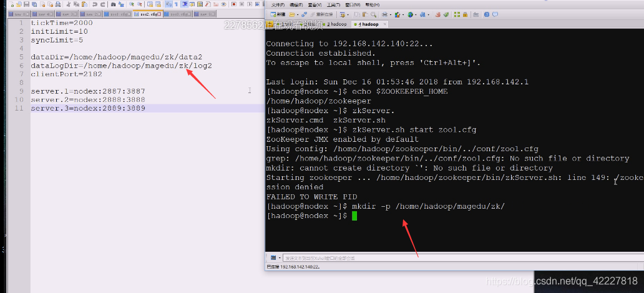
Task: Click the globe icon in Xshell toolbar
Action: click(411, 14)
